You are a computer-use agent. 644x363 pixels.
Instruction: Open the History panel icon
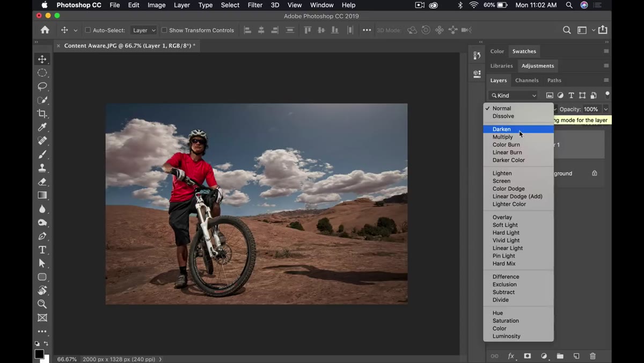[477, 55]
